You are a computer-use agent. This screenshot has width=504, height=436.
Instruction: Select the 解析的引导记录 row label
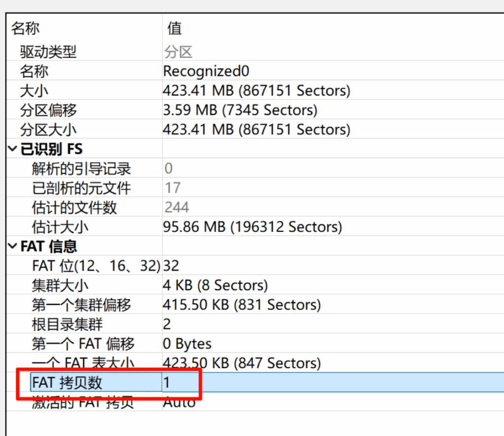tap(81, 169)
